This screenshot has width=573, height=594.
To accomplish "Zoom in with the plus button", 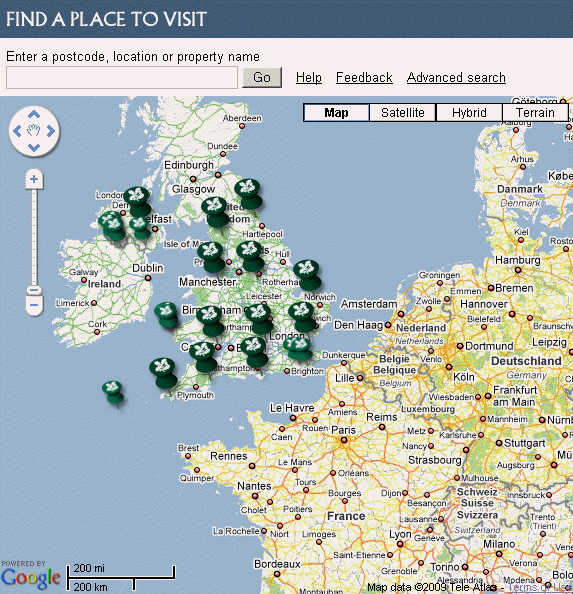I will 34,179.
